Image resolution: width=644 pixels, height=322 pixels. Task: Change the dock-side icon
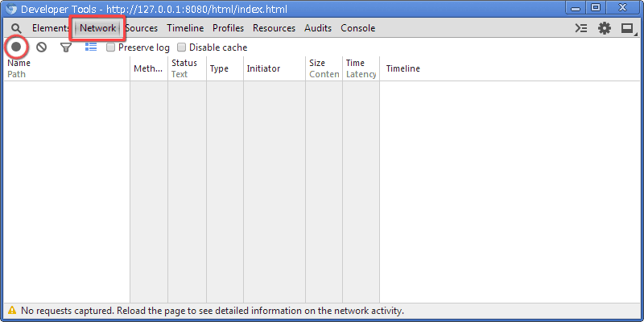pyautogui.click(x=627, y=28)
